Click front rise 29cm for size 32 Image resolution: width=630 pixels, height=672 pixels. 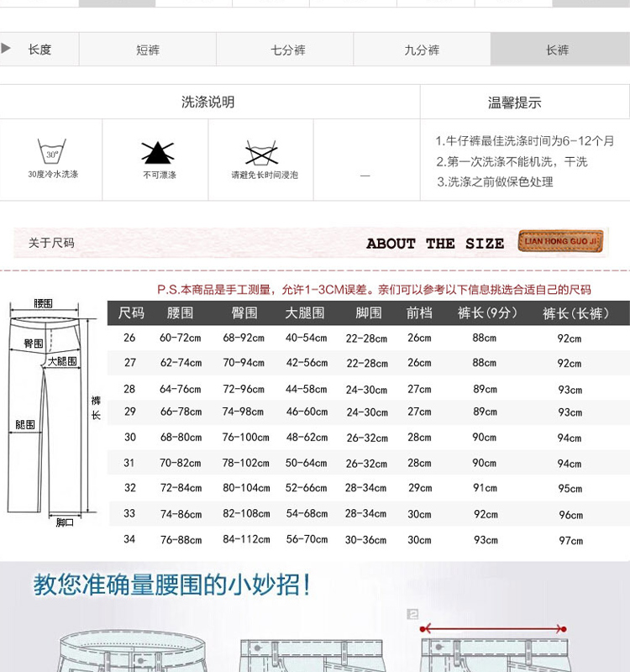click(x=420, y=488)
